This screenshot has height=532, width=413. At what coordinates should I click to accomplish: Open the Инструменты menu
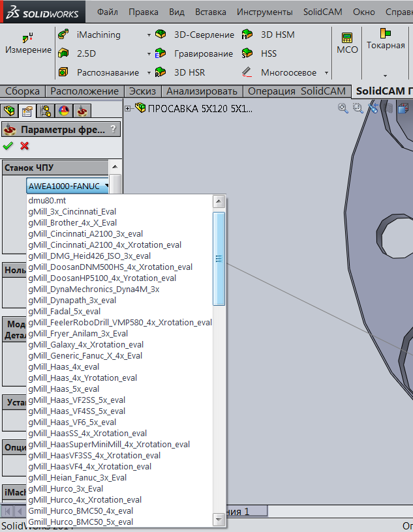point(265,12)
